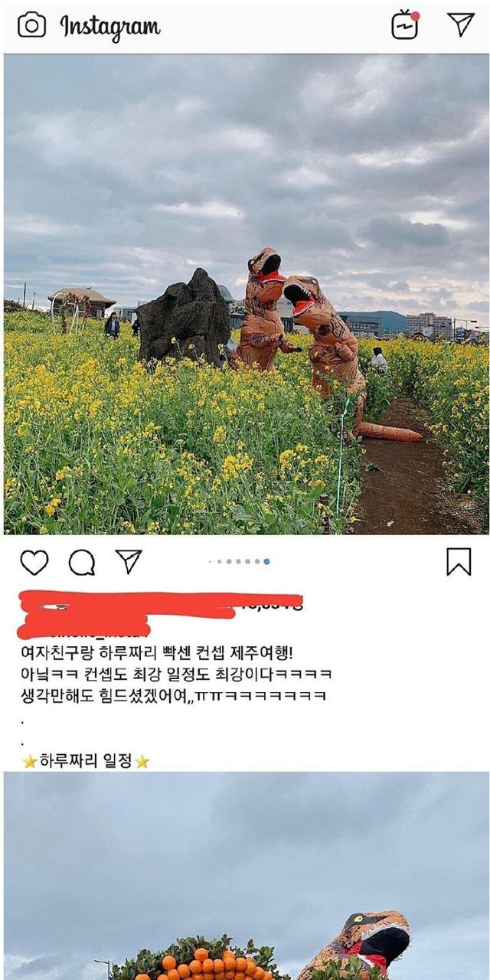Save the post with the bookmark icon
Viewport: 490px width, 980px height.
(x=459, y=562)
